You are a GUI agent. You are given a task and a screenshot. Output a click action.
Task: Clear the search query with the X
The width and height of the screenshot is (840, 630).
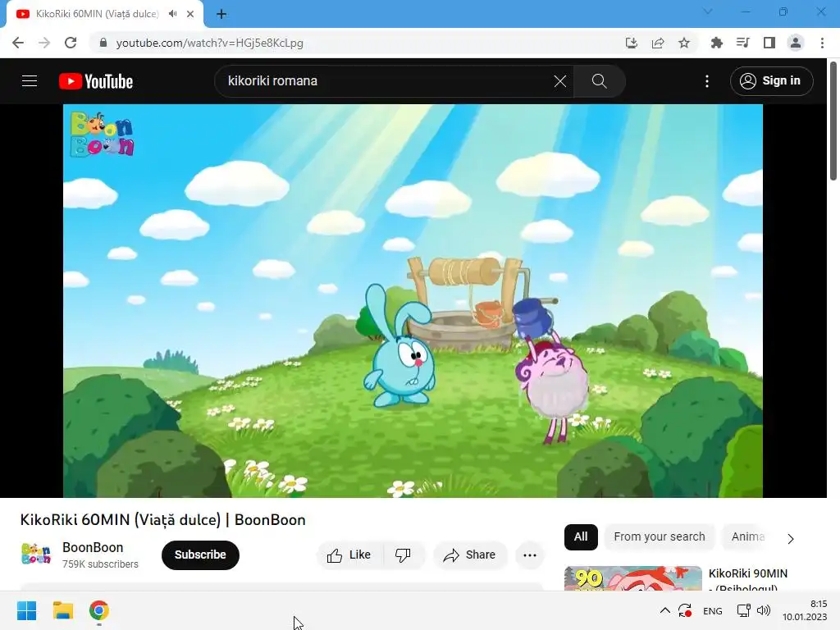(559, 81)
